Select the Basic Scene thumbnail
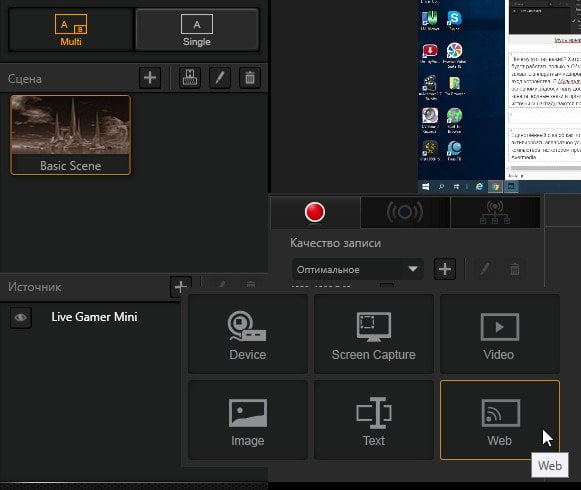The image size is (581, 490). tap(70, 135)
